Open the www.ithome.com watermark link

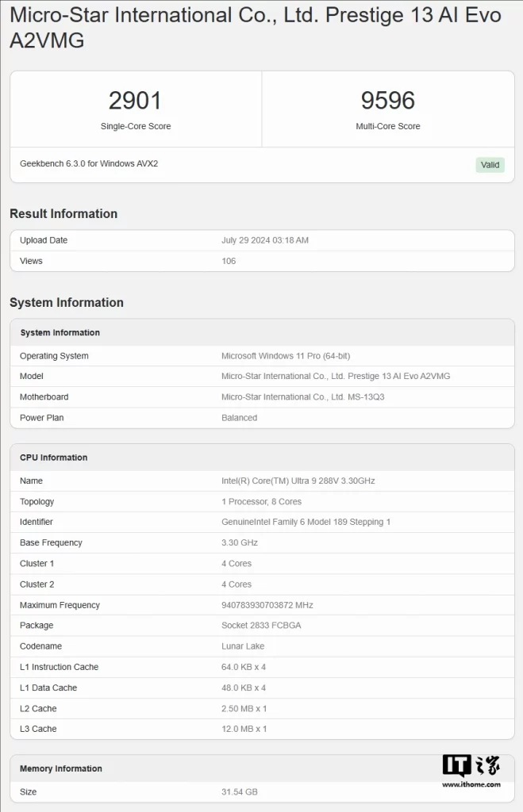(471, 785)
